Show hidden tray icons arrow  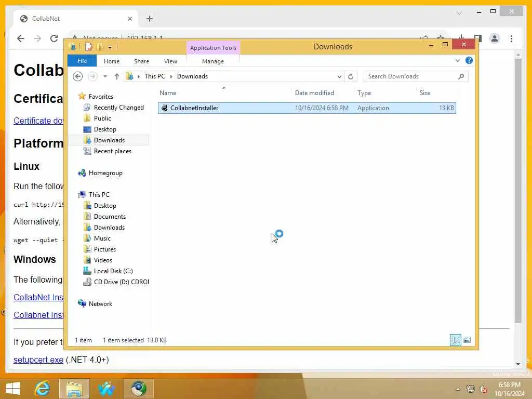click(x=458, y=389)
